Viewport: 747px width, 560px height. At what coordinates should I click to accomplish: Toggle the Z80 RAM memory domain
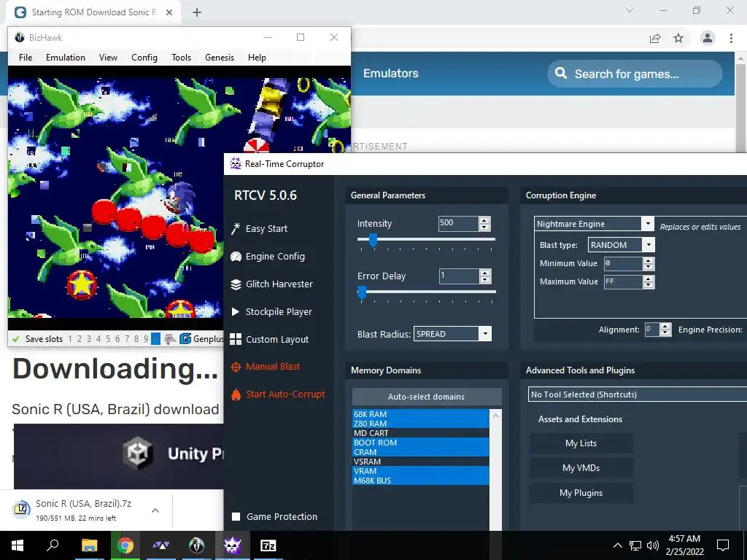pyautogui.click(x=421, y=424)
